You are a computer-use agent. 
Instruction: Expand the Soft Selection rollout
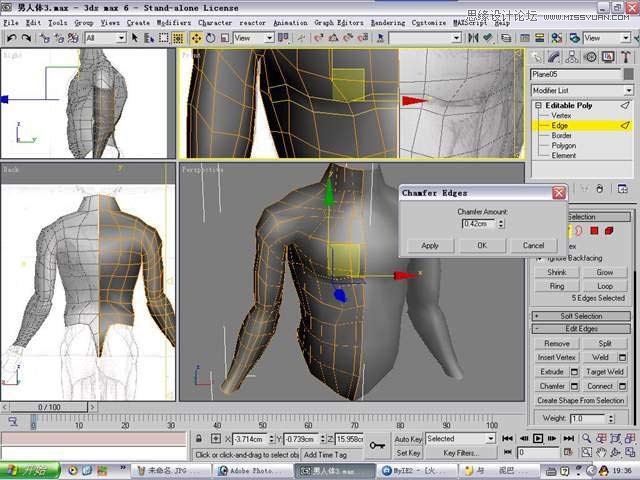click(x=582, y=316)
